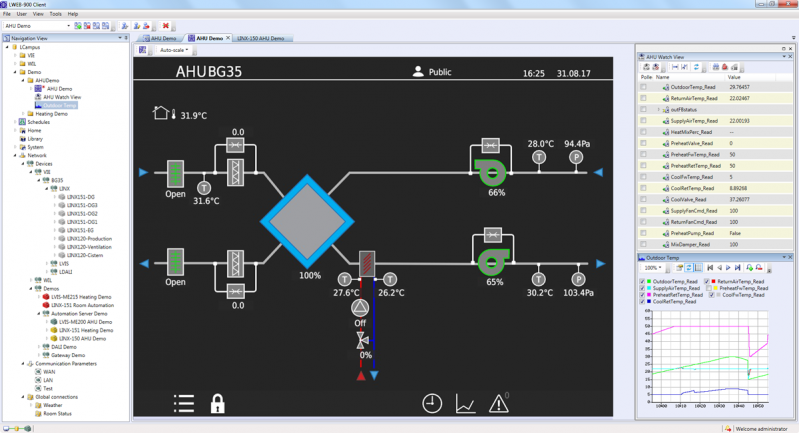
Task: Click the Value column header in watch view
Action: 733,77
